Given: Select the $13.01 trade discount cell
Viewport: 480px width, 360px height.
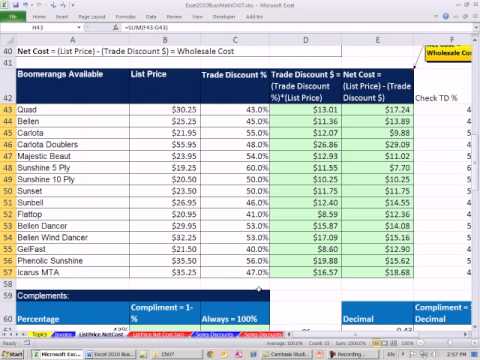Looking at the screenshot, I should [x=306, y=110].
